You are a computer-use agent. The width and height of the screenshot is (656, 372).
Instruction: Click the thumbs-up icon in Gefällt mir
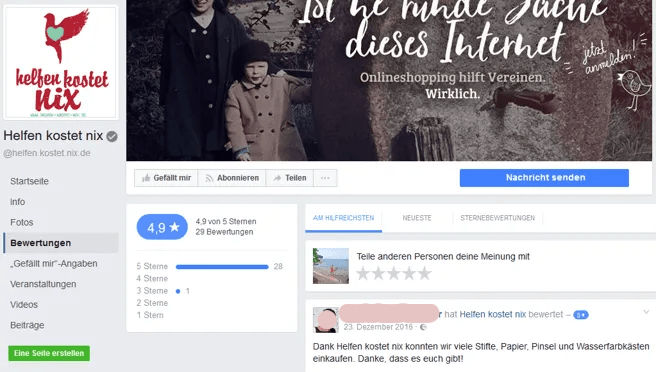[x=146, y=178]
